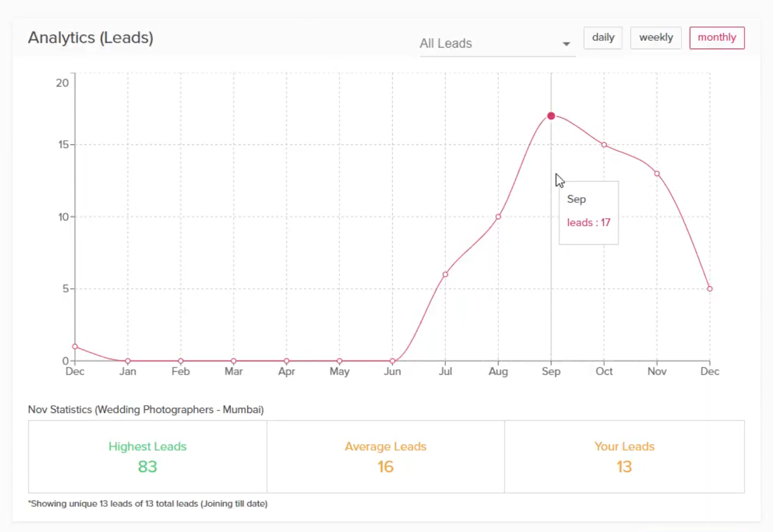Click the Average Leads stat card
The width and height of the screenshot is (773, 532).
tap(385, 456)
